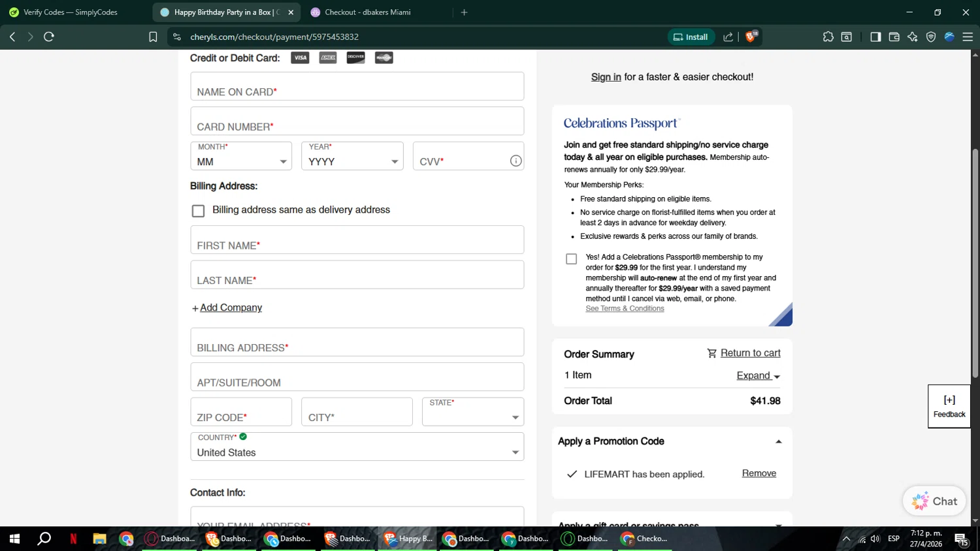Tick the Celebrations Passport membership checkbox
This screenshot has width=980, height=551.
[572, 259]
